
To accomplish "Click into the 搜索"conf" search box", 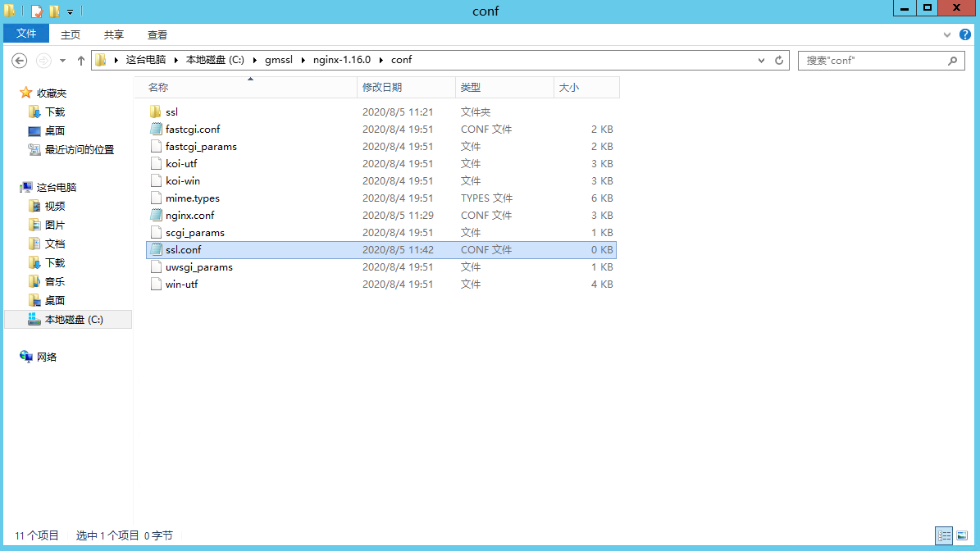I will point(869,61).
